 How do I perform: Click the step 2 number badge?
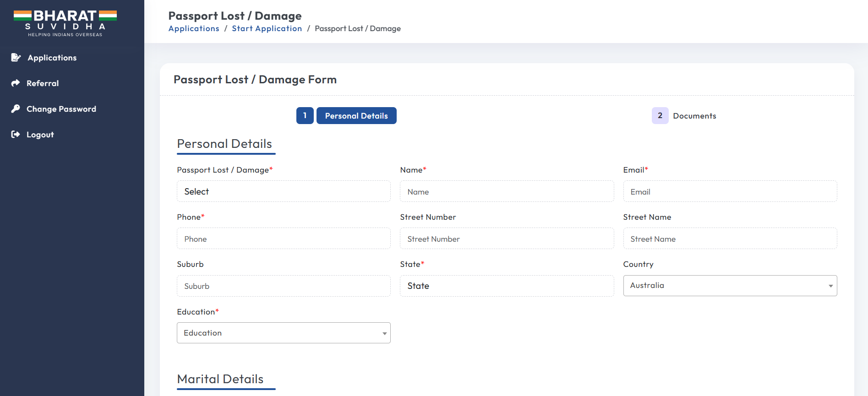(660, 116)
